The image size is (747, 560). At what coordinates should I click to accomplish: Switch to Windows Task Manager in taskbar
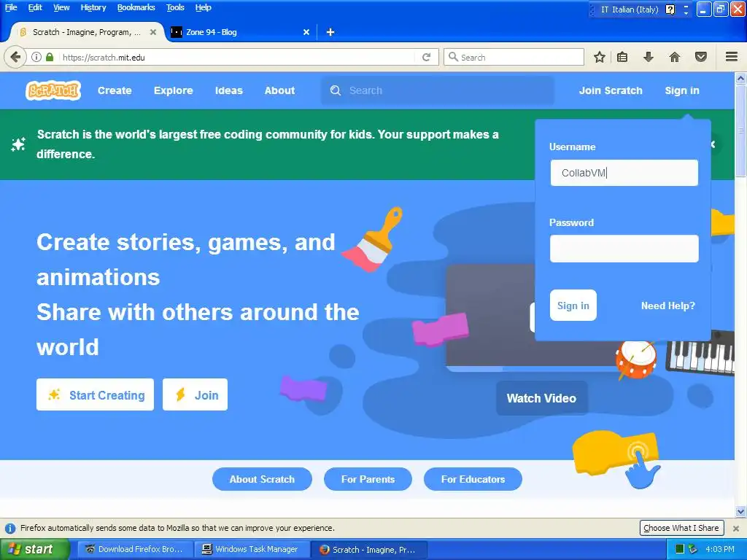coord(252,549)
